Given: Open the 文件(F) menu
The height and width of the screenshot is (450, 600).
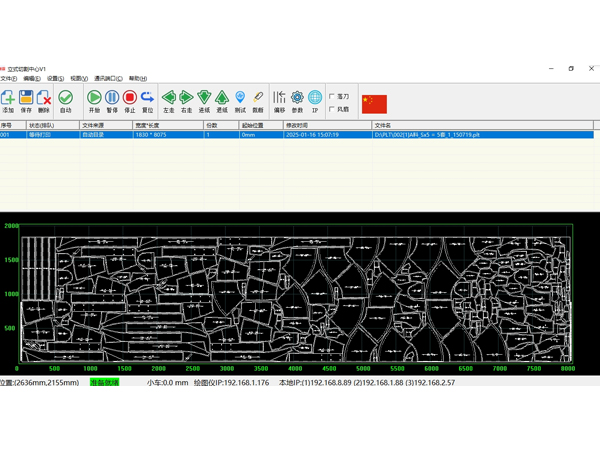Looking at the screenshot, I should pos(8,78).
